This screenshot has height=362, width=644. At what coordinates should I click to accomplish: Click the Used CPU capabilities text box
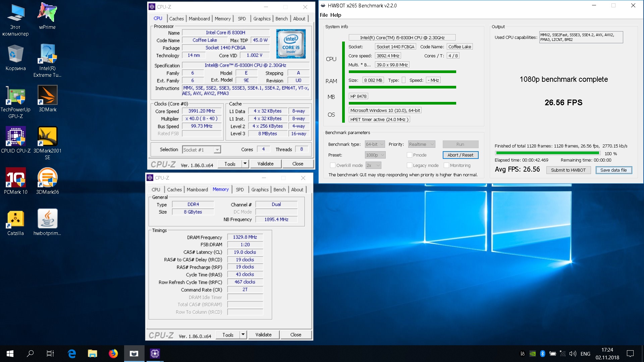581,37
